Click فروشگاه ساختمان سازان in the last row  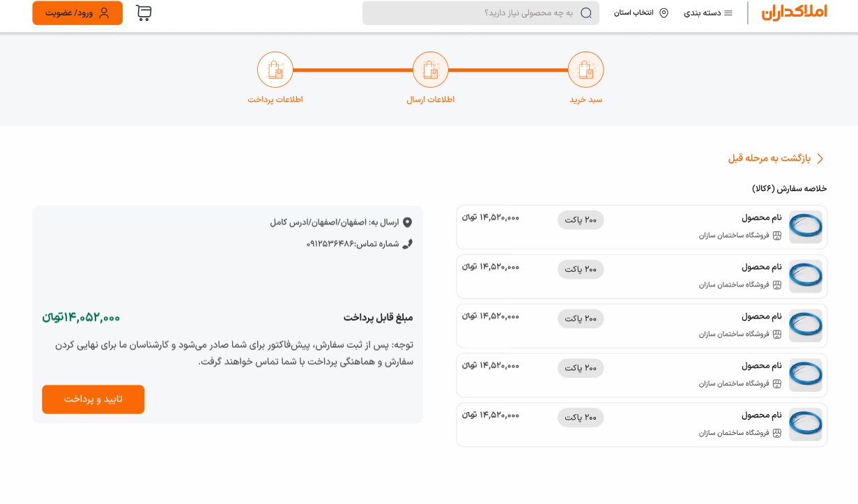tap(734, 433)
